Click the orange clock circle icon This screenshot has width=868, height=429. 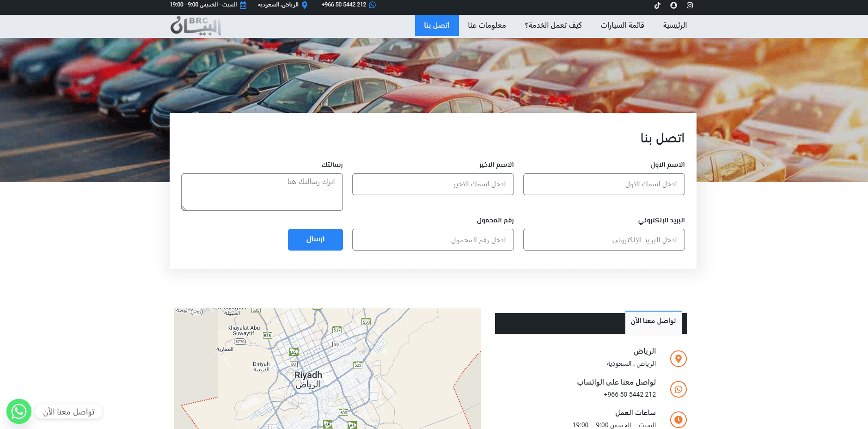pyautogui.click(x=679, y=420)
